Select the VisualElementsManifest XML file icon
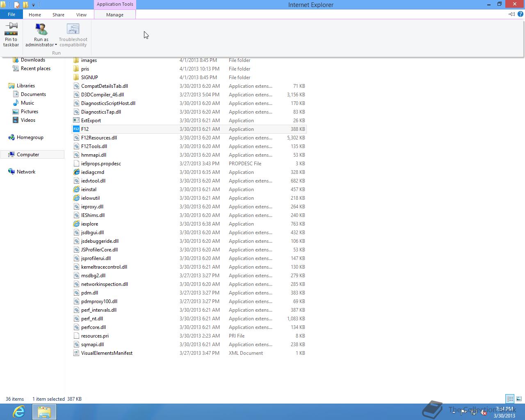525x420 pixels. pos(76,353)
